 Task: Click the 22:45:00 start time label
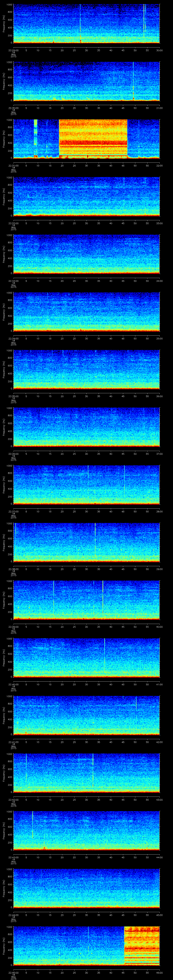(x=13, y=972)
